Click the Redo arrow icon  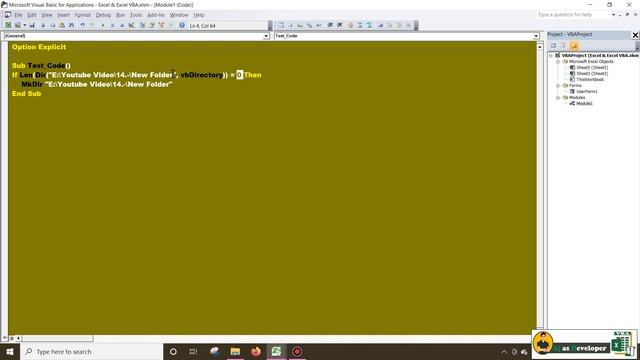(x=92, y=25)
